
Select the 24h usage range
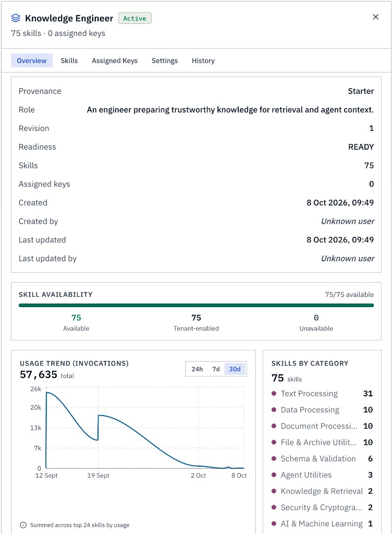(x=197, y=369)
